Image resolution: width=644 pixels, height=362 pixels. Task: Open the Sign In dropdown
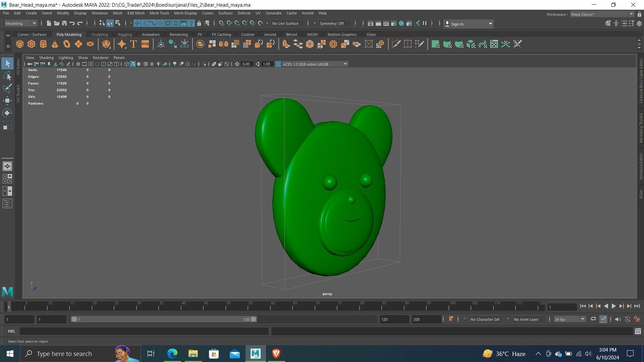click(468, 24)
